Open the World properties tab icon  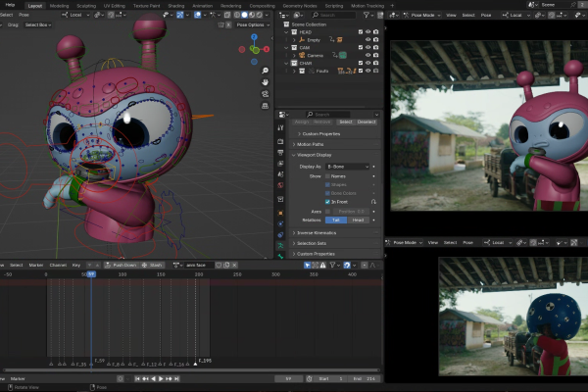(280, 185)
